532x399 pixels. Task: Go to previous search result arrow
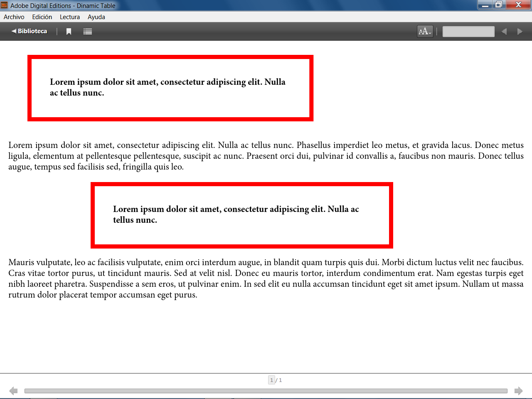coord(504,32)
